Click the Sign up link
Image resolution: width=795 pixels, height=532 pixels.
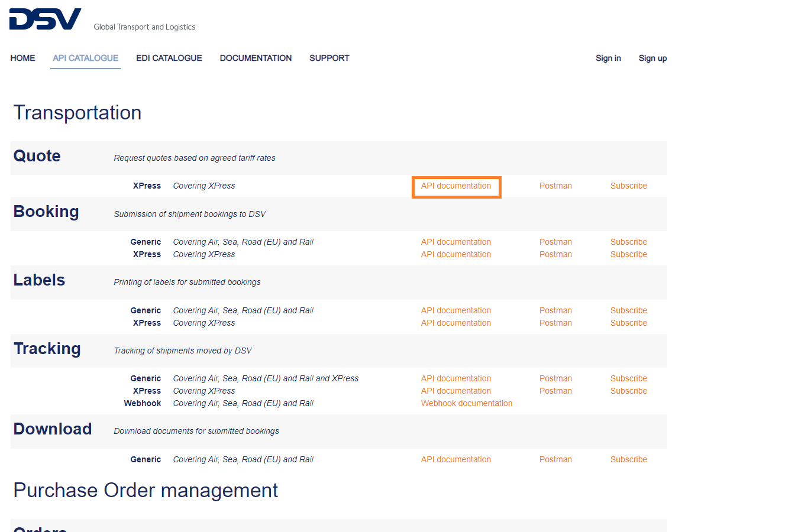tap(652, 58)
